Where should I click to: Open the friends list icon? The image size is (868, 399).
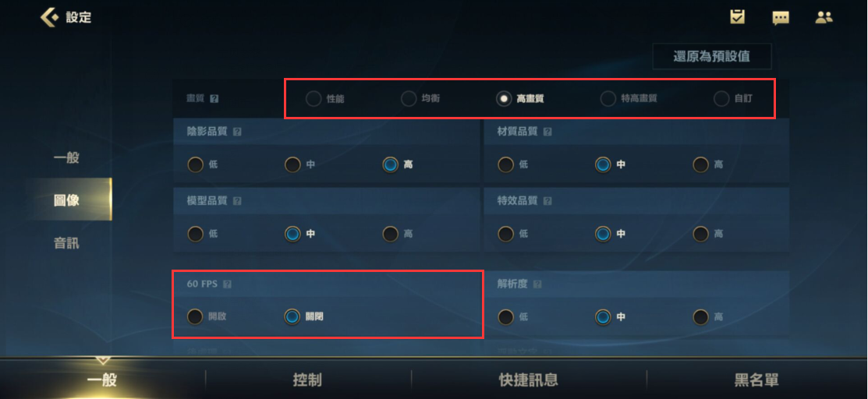824,17
